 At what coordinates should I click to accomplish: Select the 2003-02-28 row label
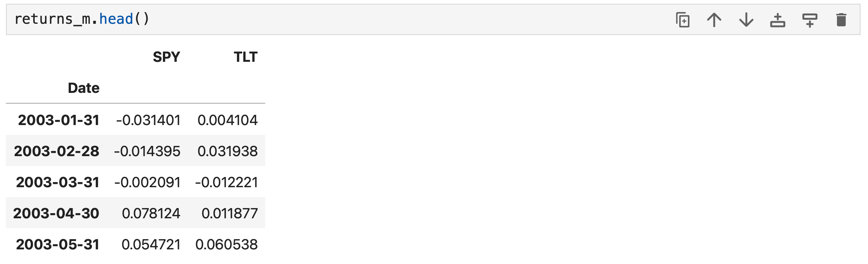(x=57, y=151)
